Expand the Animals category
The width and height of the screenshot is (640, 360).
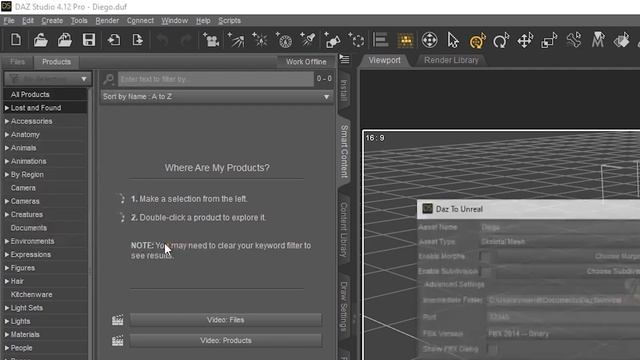coord(7,148)
